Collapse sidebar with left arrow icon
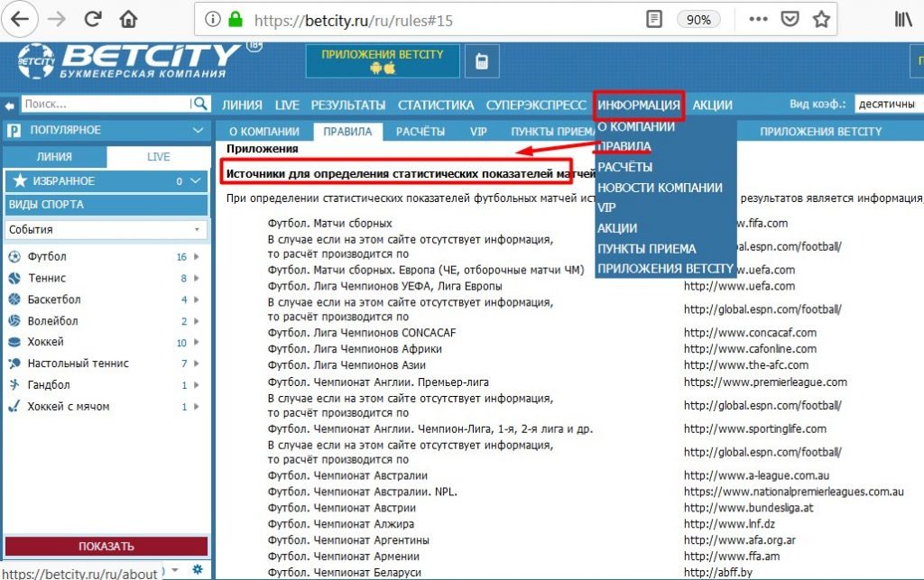This screenshot has width=924, height=580. (9, 106)
